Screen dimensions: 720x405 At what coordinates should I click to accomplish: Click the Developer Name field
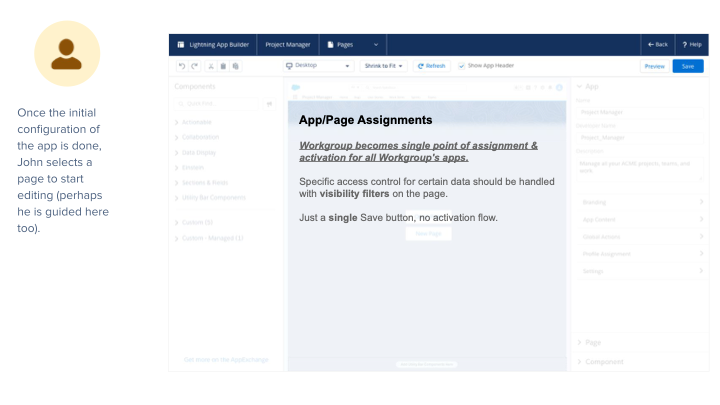640,138
